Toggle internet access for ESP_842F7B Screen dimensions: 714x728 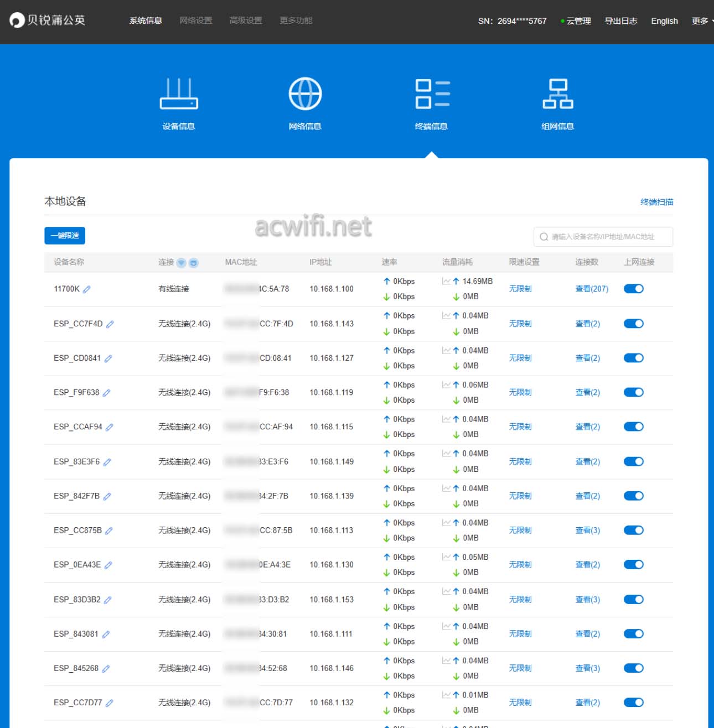(x=634, y=495)
